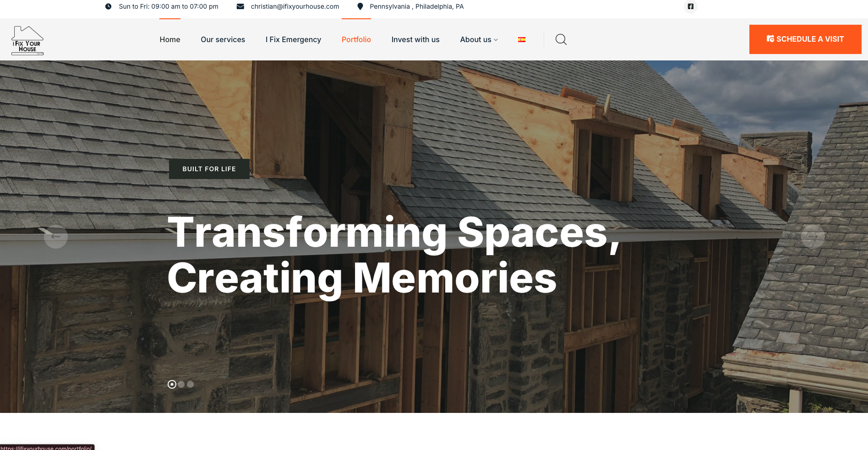
Task: Switch language via Spanish flag icon
Action: click(521, 40)
